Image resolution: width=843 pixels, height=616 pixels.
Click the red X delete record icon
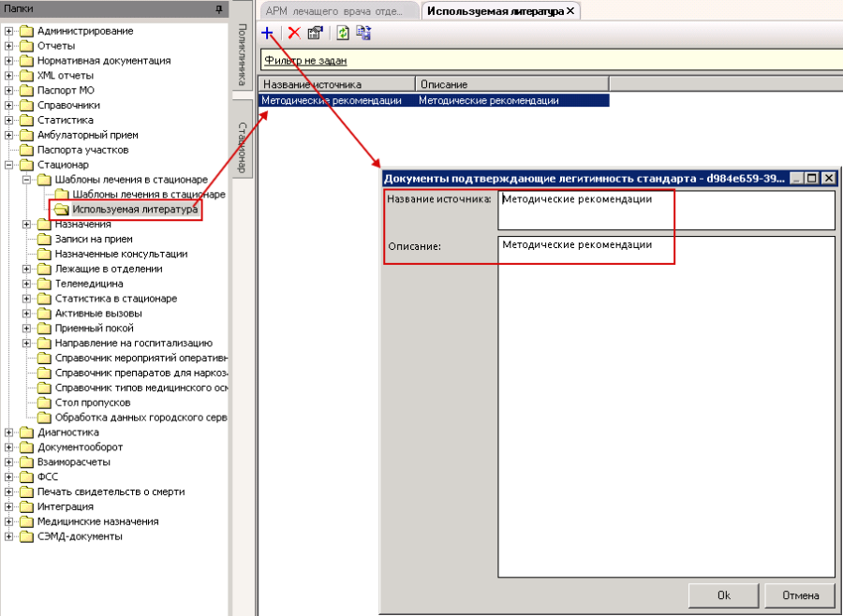(294, 34)
